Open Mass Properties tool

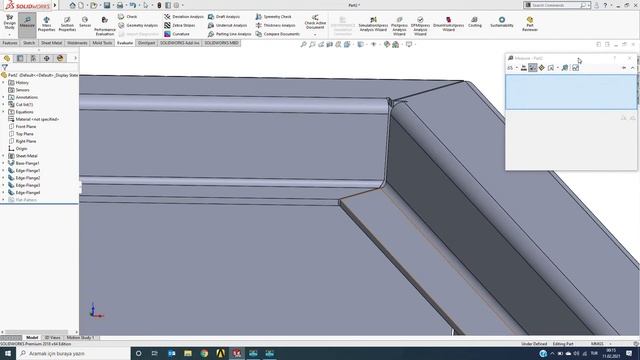coord(47,24)
